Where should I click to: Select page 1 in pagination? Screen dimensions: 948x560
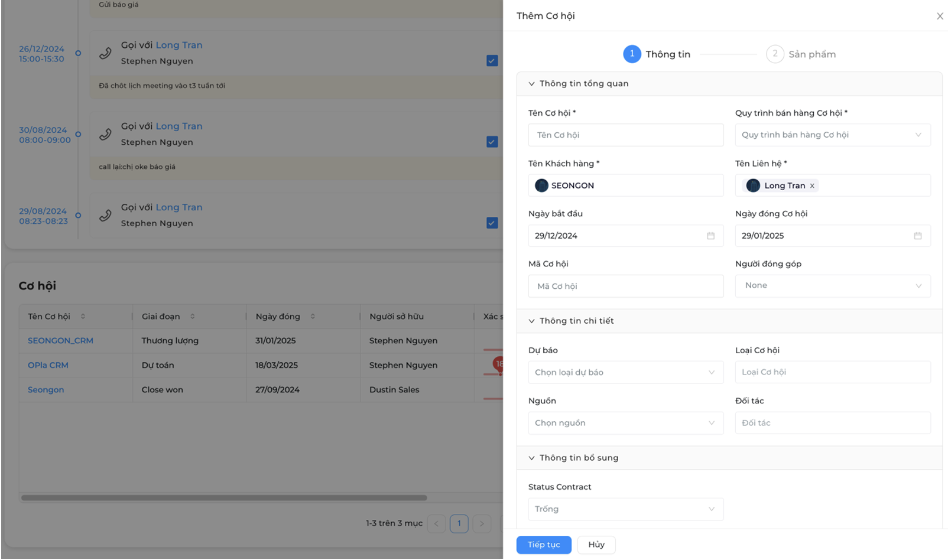click(x=459, y=523)
